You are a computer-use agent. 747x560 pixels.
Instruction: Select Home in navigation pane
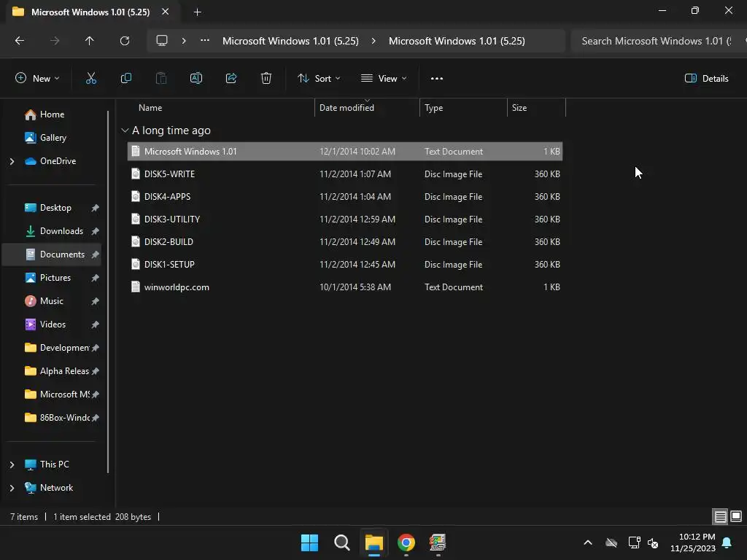click(x=52, y=114)
